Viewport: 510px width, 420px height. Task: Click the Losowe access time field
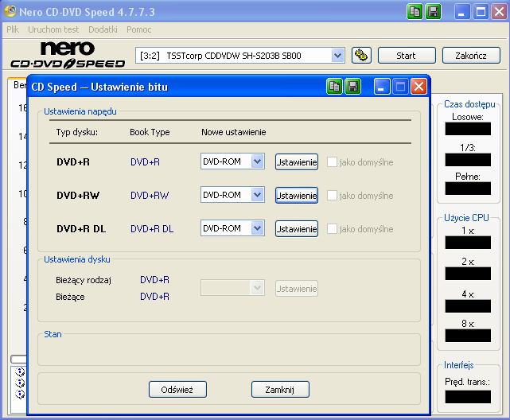click(468, 129)
